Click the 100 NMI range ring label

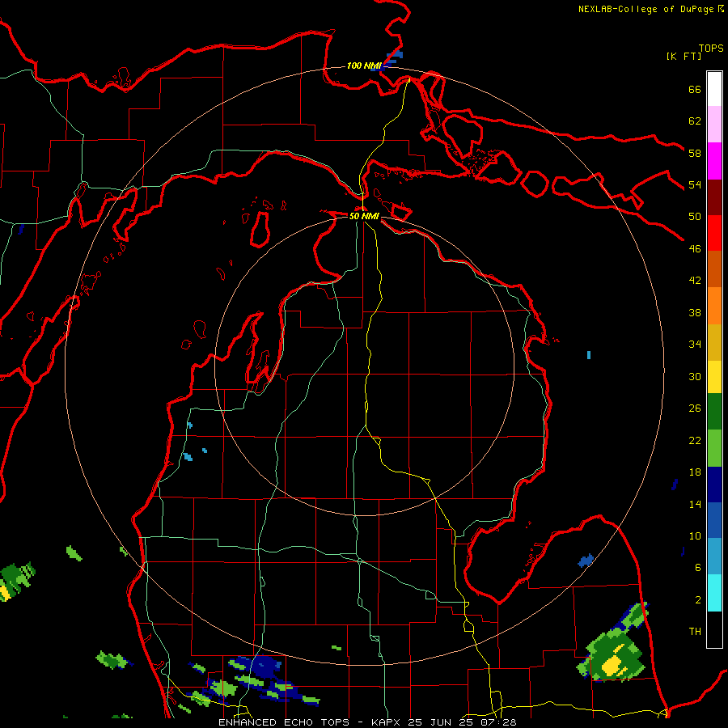coord(364,66)
